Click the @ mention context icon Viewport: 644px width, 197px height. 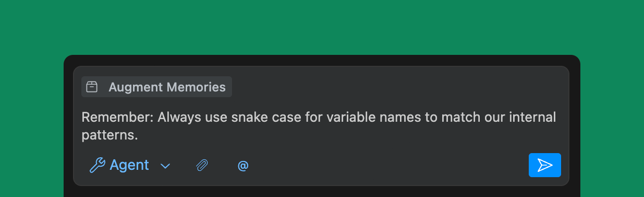tap(243, 166)
